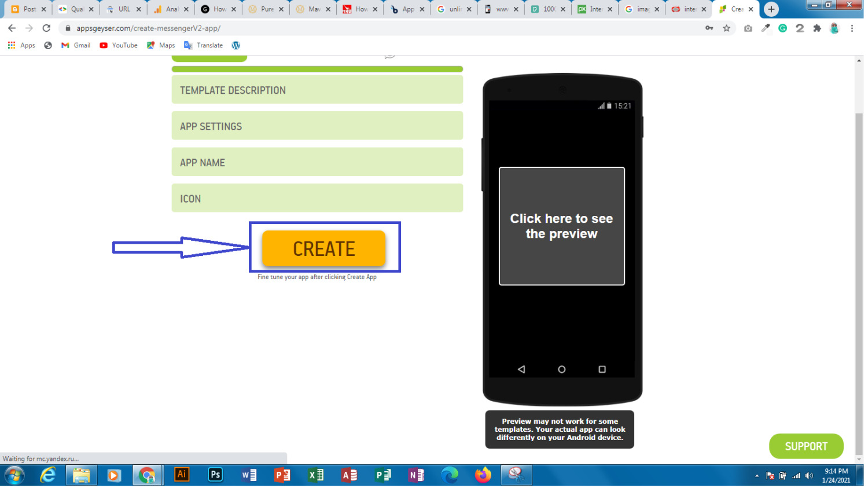Screen dimensions: 868x488
Task: Bookmark this page with the star icon
Action: (x=726, y=28)
